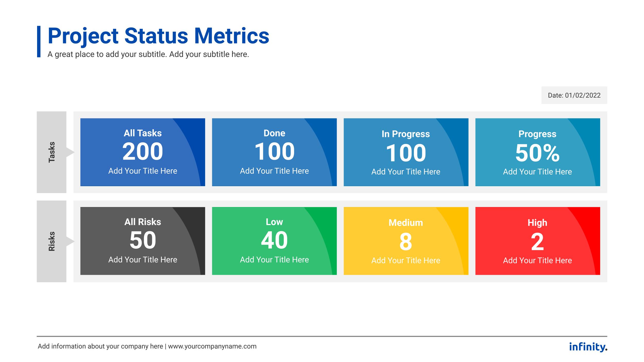This screenshot has height=362, width=644.
Task: Select the green Low risk card
Action: click(x=274, y=241)
